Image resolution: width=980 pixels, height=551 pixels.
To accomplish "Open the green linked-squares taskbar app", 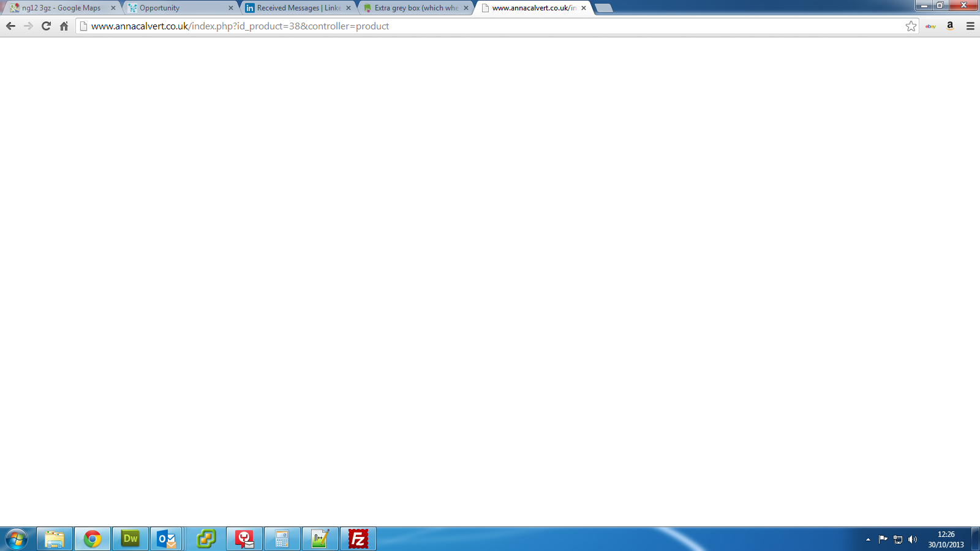I will pyautogui.click(x=206, y=539).
